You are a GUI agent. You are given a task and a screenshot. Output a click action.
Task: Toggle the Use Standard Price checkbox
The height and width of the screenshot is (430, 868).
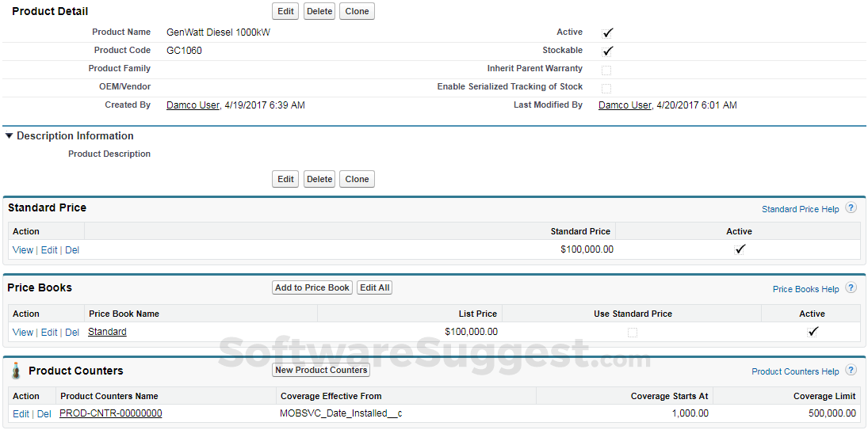[x=633, y=333]
